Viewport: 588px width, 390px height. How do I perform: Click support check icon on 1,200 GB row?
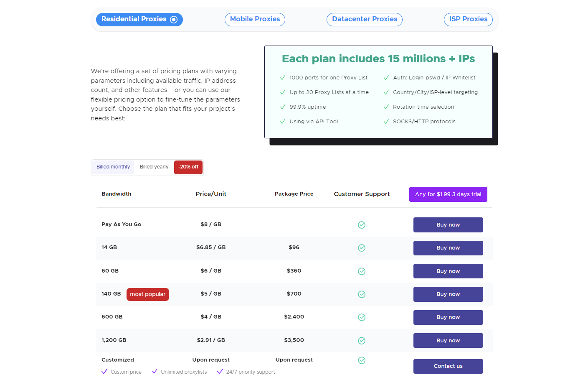point(362,340)
